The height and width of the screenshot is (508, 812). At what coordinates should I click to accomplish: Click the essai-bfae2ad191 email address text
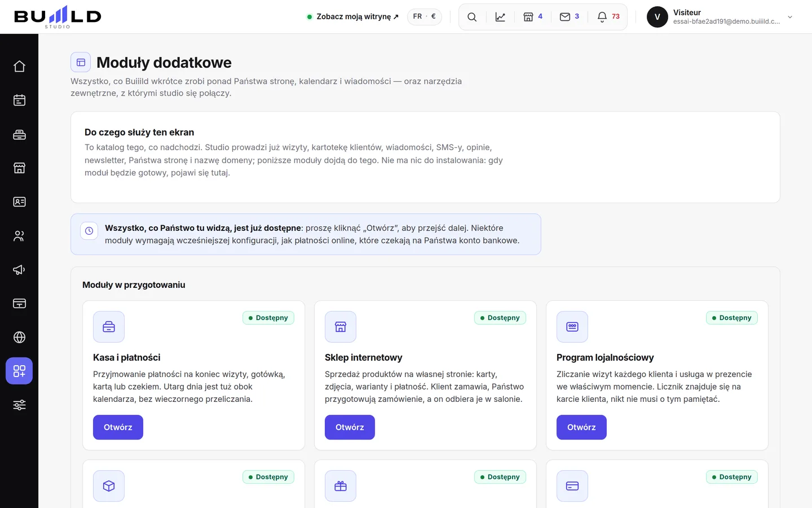tap(726, 21)
